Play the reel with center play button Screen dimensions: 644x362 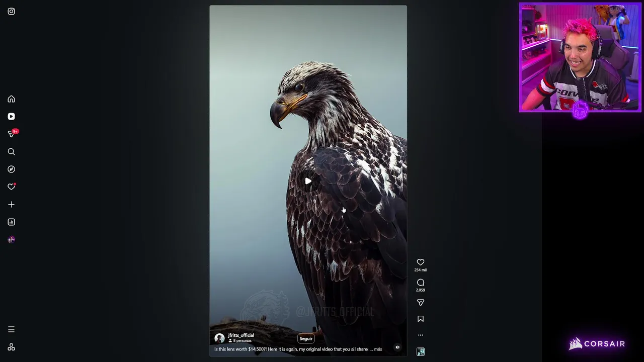pos(308,181)
